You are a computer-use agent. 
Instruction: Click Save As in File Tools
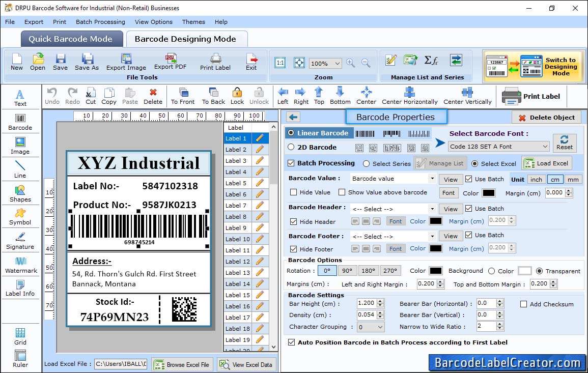tap(87, 62)
